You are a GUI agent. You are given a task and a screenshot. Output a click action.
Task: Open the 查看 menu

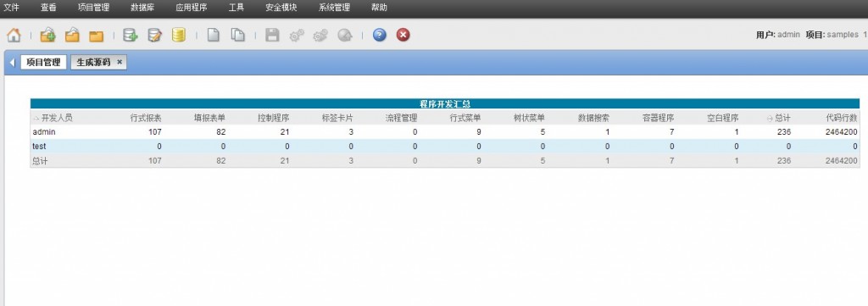click(48, 8)
